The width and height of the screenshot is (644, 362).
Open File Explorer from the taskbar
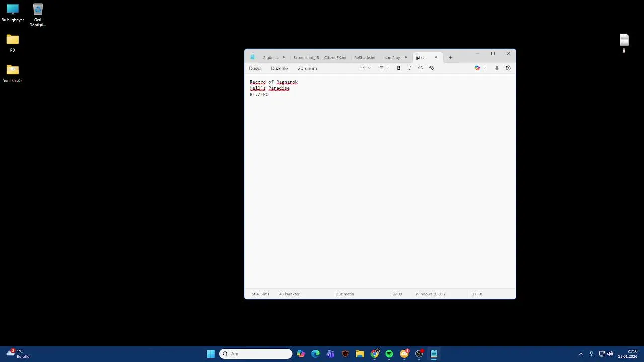(x=360, y=354)
